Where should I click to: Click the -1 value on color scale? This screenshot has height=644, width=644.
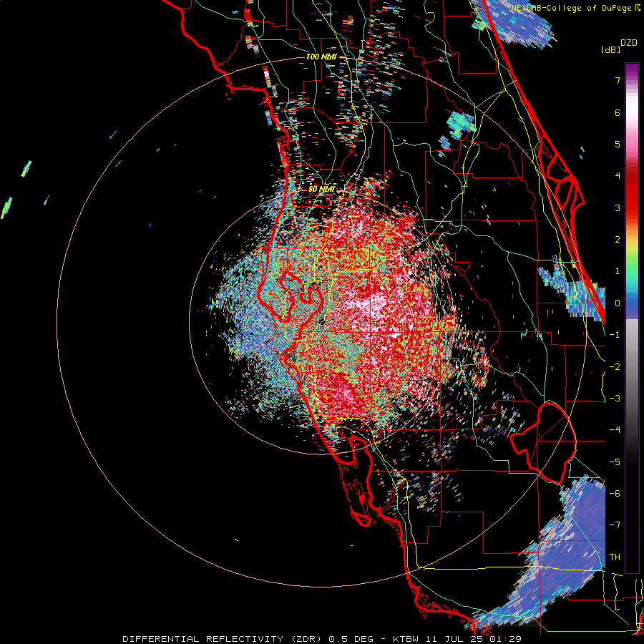[x=615, y=335]
